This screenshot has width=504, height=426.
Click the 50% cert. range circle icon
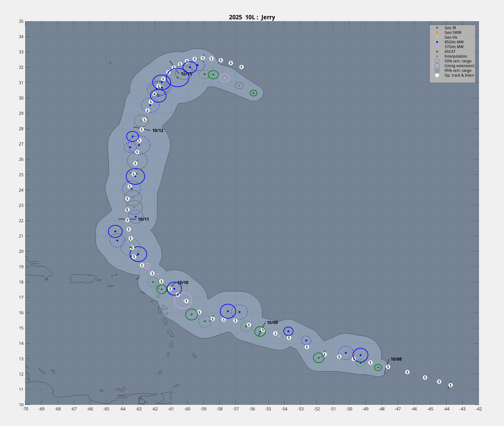click(437, 61)
